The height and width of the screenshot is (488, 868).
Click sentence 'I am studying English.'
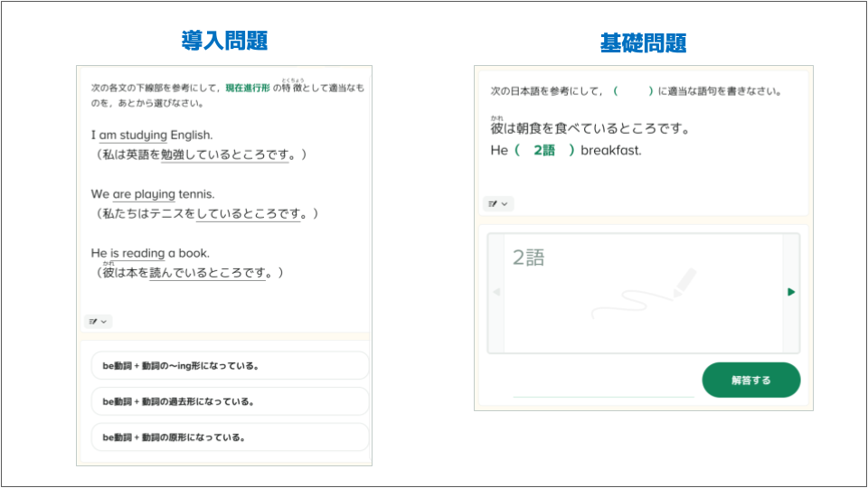click(152, 135)
